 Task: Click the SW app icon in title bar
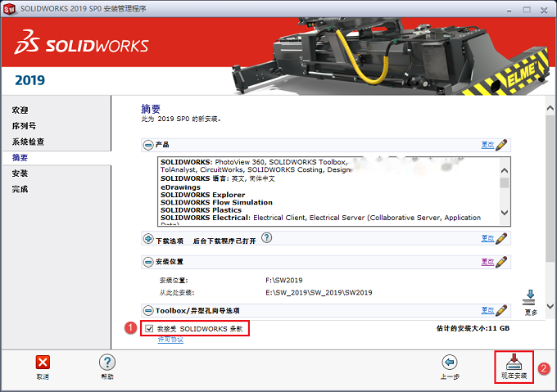(9, 9)
